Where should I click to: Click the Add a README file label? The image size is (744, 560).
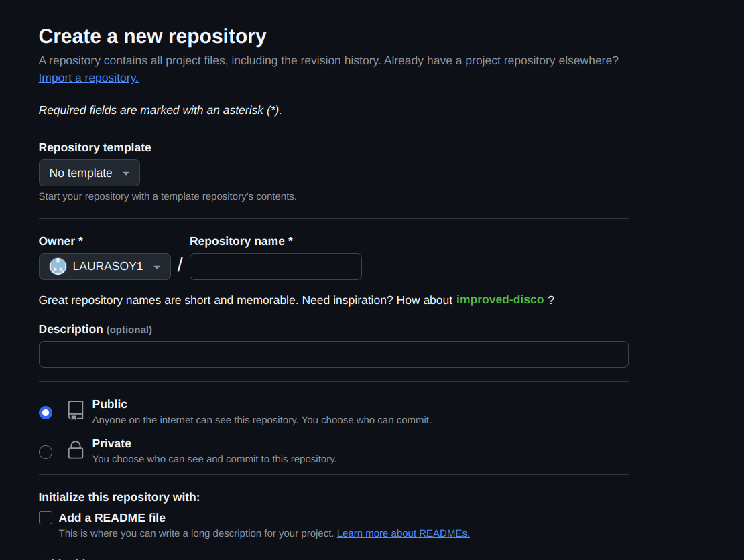pyautogui.click(x=111, y=517)
